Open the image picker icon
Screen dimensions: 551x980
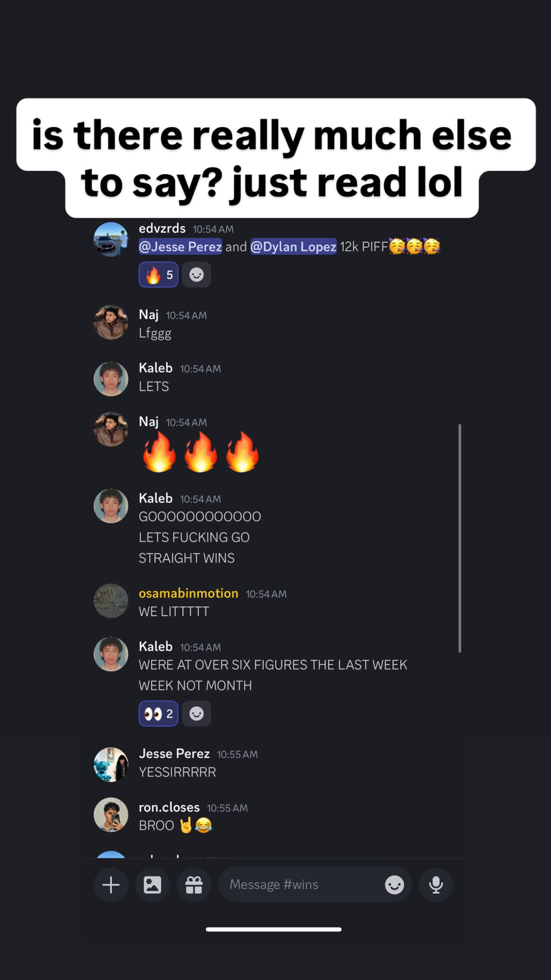[x=152, y=885]
